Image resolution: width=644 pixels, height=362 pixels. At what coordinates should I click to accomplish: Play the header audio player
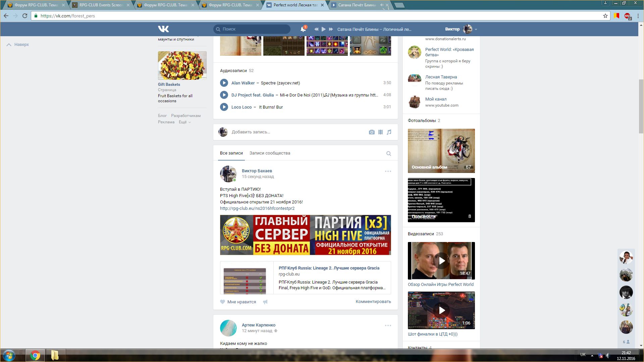[x=324, y=29]
